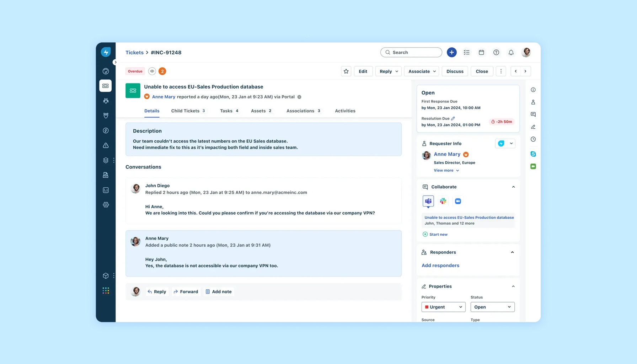
Task: Switch to the Child Tickets tab
Action: [x=185, y=111]
